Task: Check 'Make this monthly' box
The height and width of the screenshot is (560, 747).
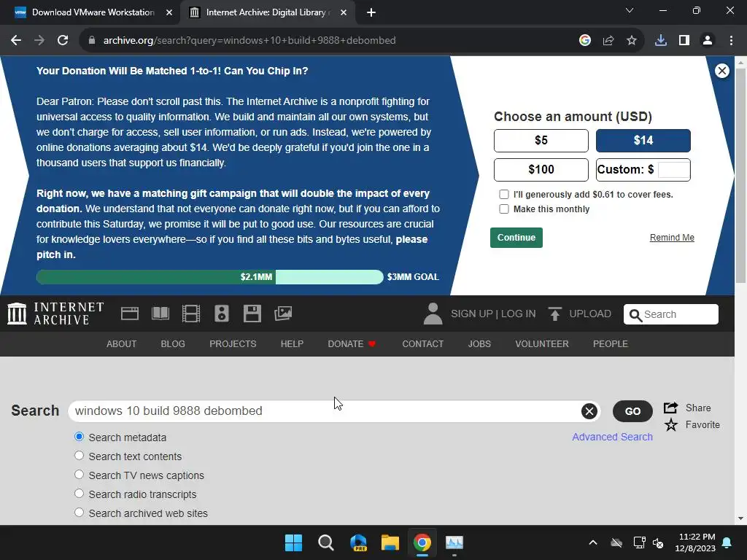Action: click(x=503, y=209)
